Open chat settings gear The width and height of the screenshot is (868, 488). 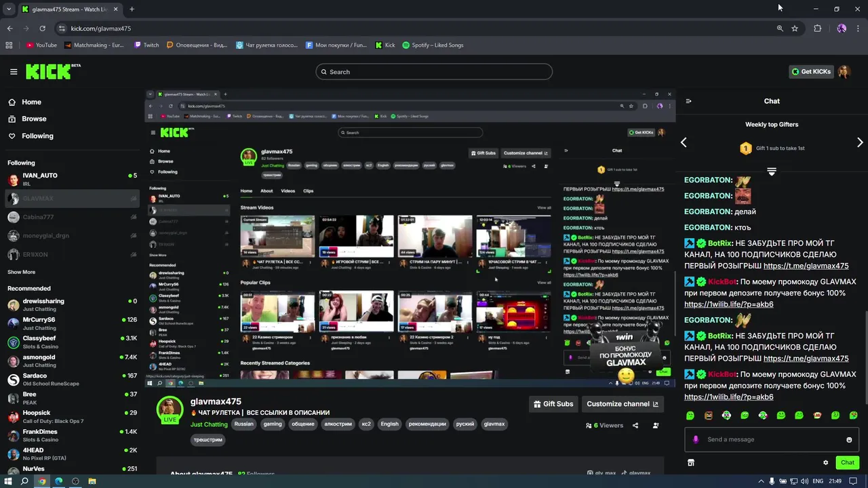pyautogui.click(x=825, y=462)
